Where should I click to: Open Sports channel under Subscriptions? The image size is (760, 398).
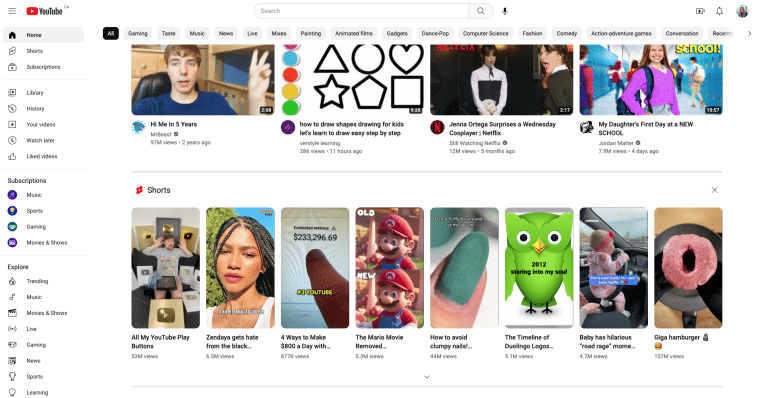coord(43,211)
